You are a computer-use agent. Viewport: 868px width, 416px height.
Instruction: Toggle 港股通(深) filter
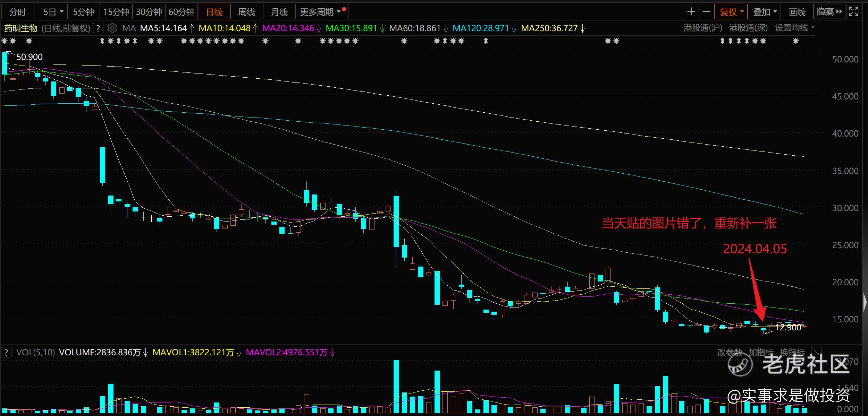point(748,28)
